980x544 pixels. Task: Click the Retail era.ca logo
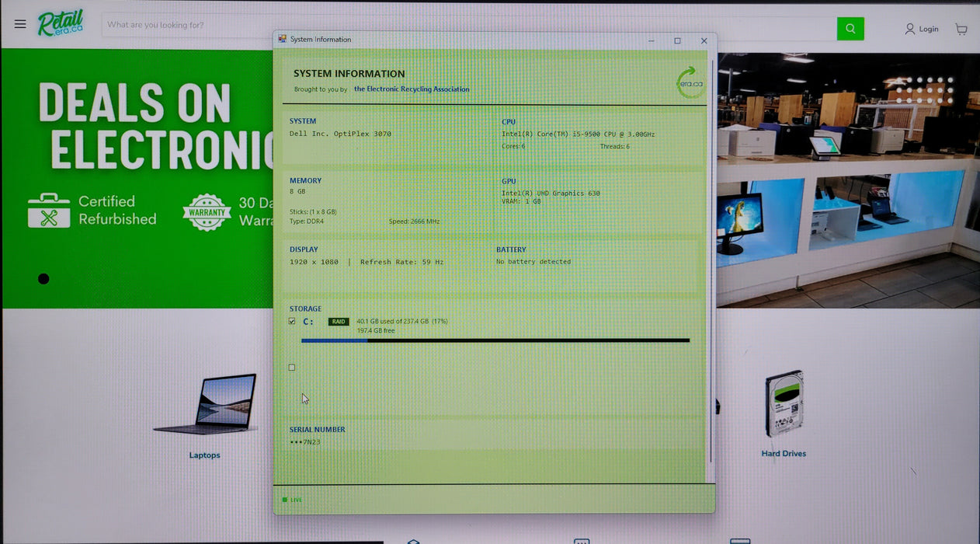point(61,24)
